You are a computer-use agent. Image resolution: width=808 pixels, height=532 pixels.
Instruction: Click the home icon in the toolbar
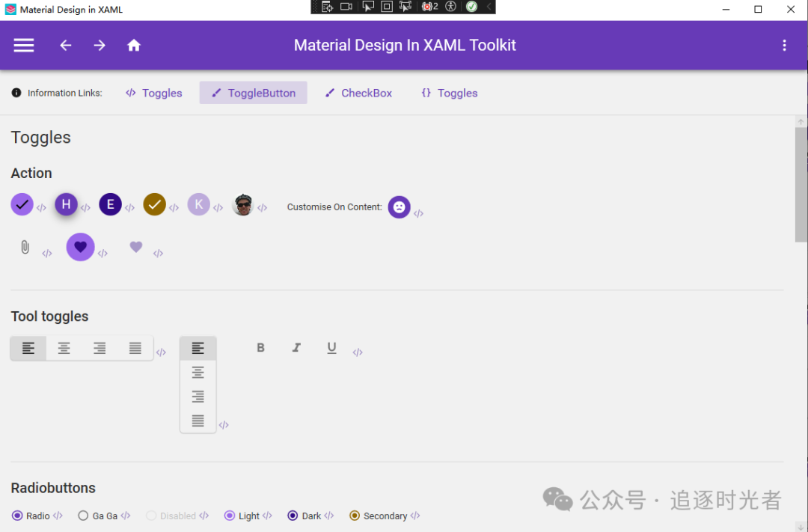(133, 45)
